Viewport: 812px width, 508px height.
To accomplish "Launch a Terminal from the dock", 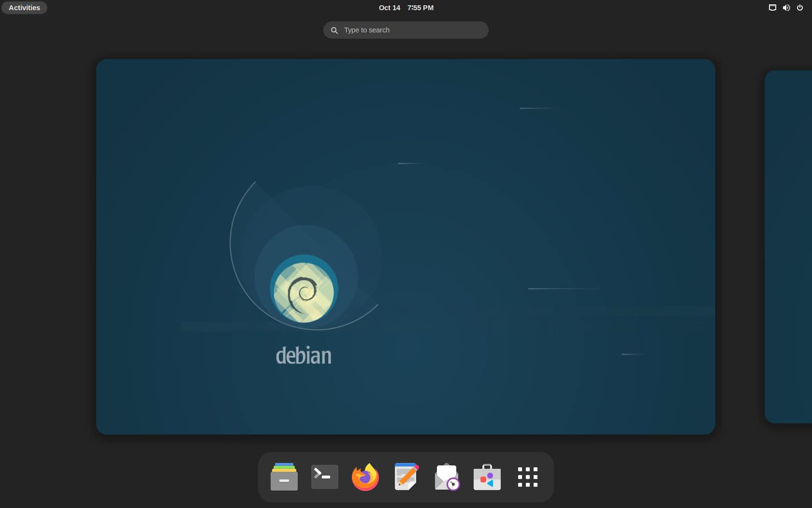I will coord(324,477).
